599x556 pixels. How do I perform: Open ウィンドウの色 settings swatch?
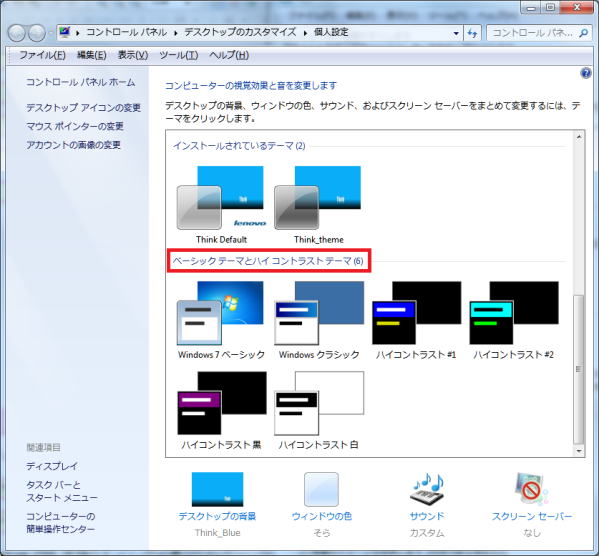(x=321, y=490)
